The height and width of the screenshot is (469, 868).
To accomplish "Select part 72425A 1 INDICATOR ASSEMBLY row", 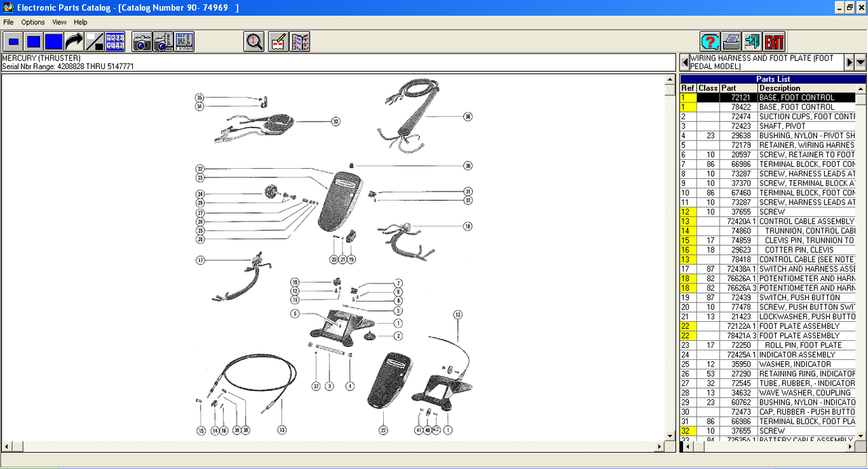I will coord(768,354).
